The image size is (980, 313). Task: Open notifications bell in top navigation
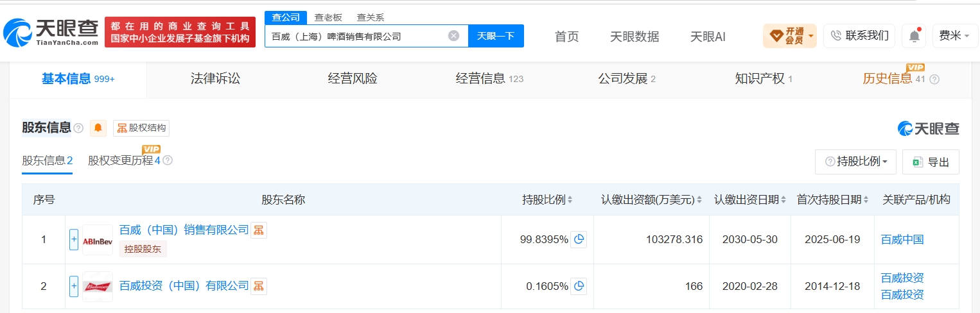pos(914,36)
